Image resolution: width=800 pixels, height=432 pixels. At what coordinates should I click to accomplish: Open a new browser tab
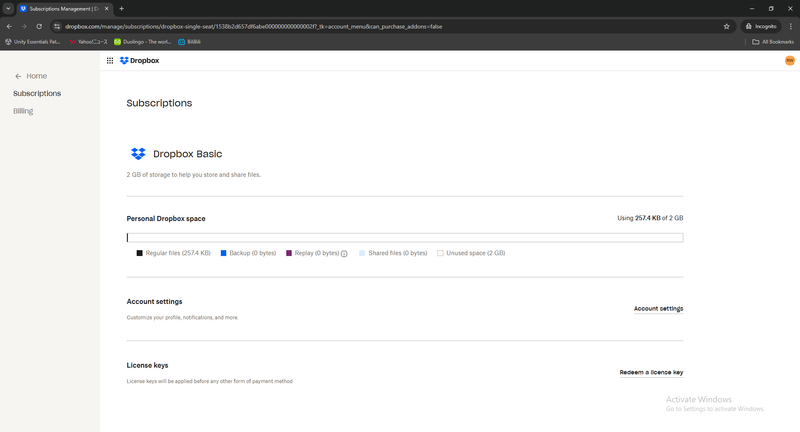[x=122, y=8]
